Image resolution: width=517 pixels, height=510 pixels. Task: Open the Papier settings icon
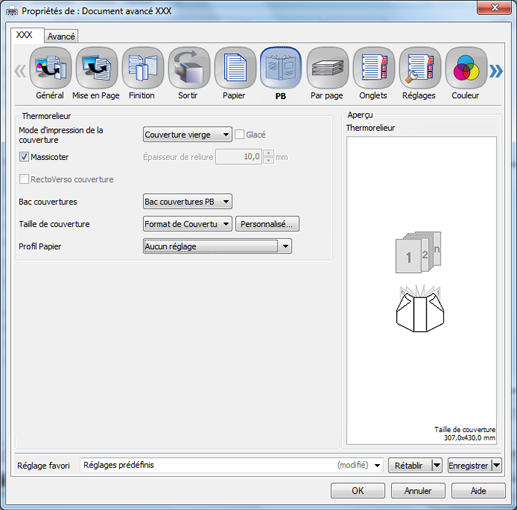coord(235,68)
